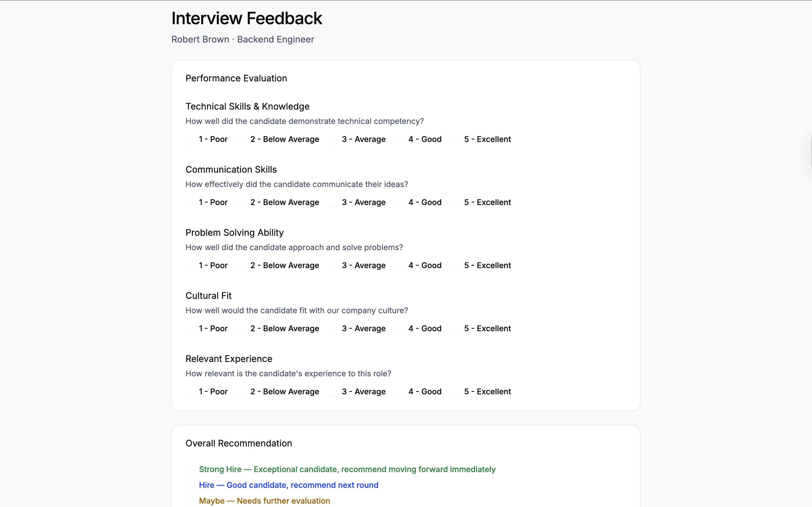Rate Problem Solving Ability as 3 - Average
The image size is (812, 507).
click(333, 266)
